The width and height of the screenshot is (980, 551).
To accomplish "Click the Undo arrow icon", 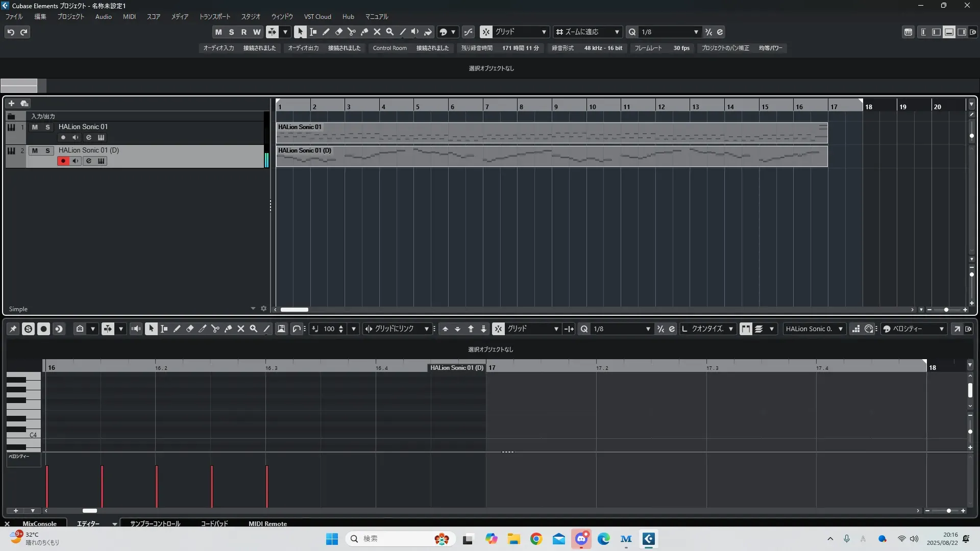I will tap(11, 32).
